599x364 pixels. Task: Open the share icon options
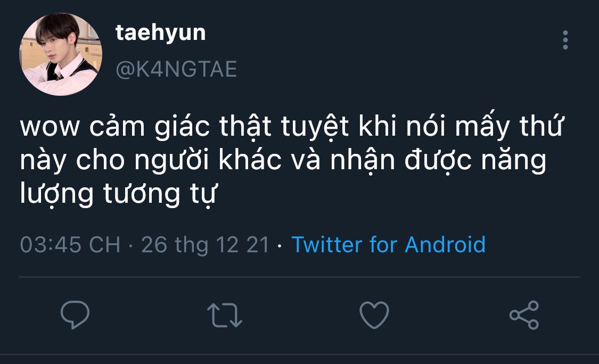coord(524,315)
